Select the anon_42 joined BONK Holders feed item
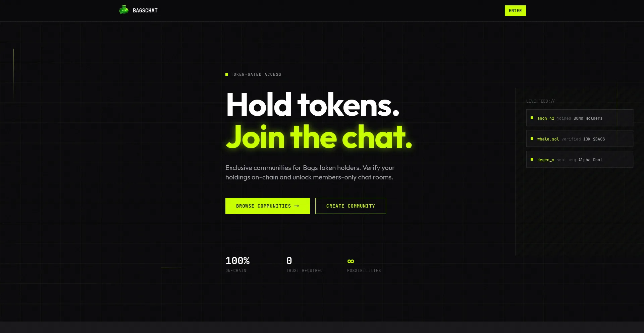Image resolution: width=644 pixels, height=333 pixels. point(580,118)
